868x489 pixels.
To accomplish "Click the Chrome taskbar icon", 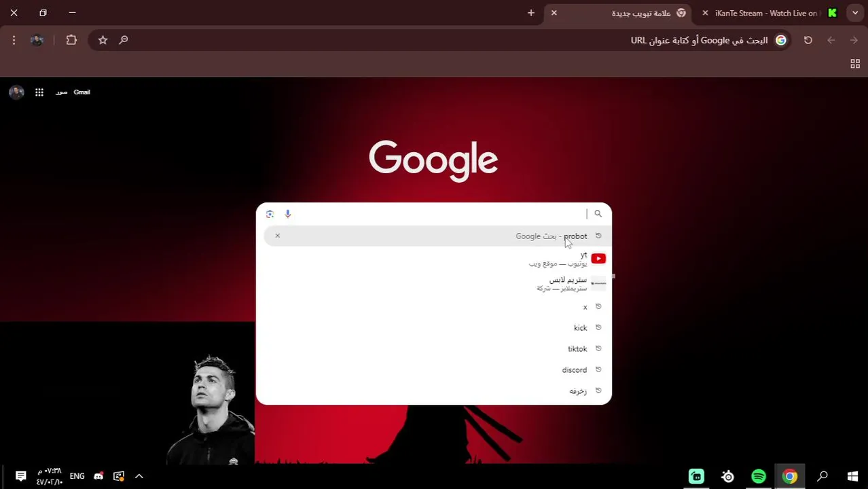I will pos(789,476).
